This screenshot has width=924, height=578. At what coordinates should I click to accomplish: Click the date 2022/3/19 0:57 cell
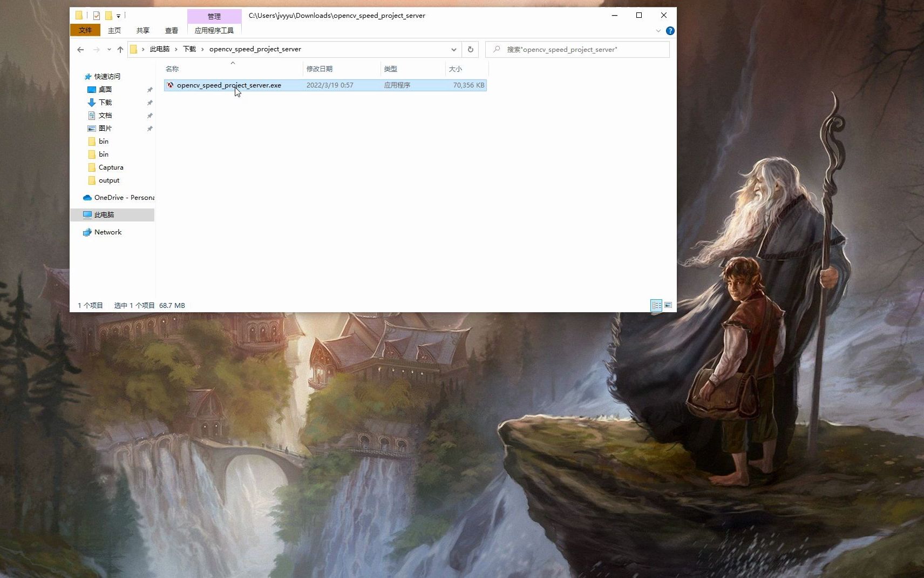[x=330, y=85]
